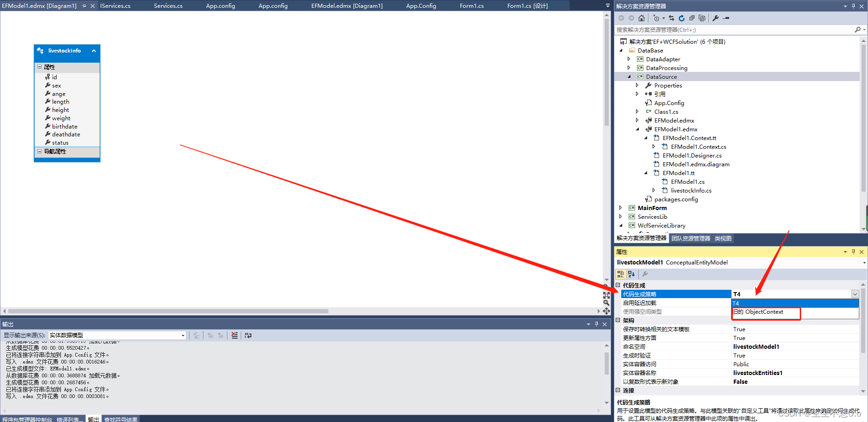Click the Back arrow in Solution Explorer toolbar

(621, 18)
